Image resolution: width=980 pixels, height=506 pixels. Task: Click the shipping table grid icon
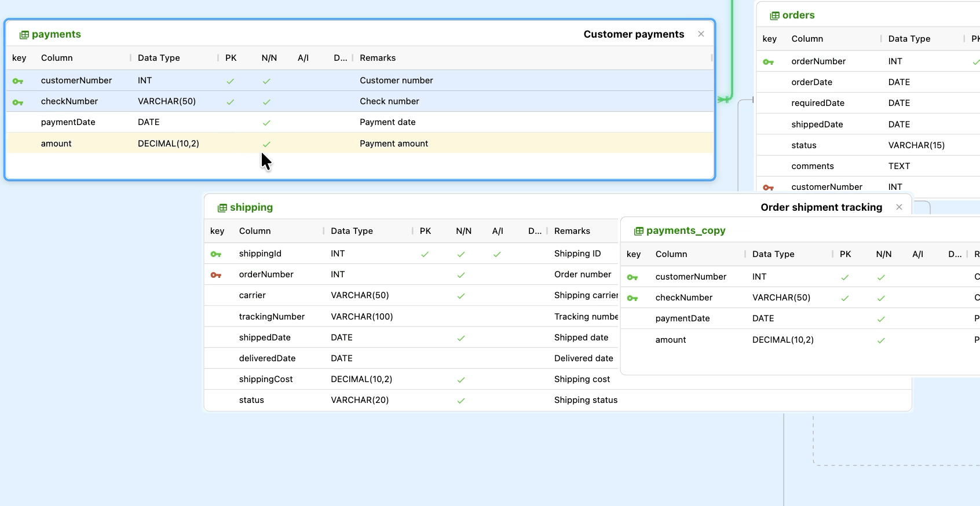pos(222,208)
